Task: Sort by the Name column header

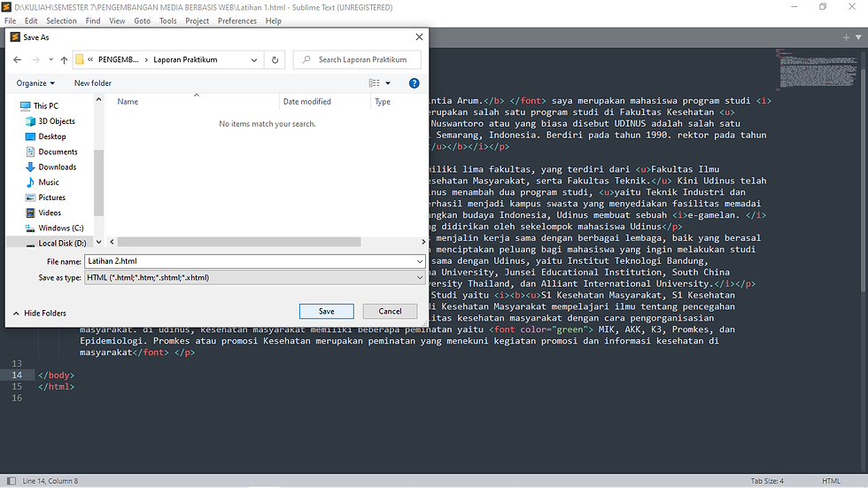Action: pos(128,102)
